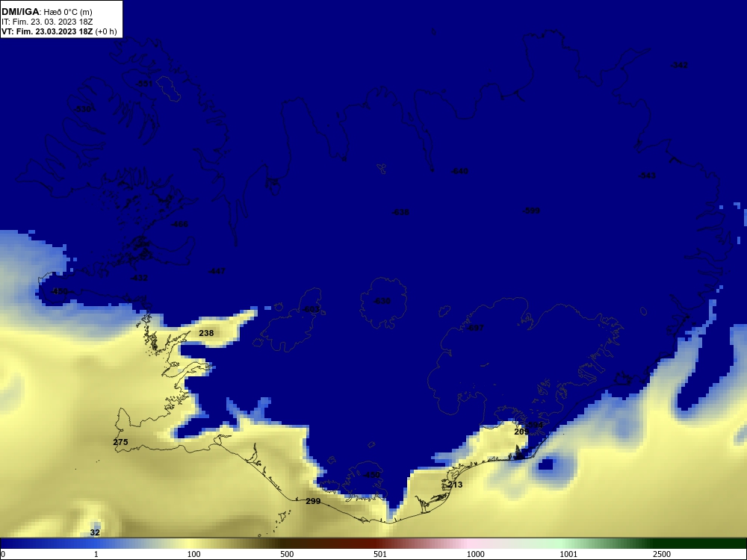Click the '213' value on the southeast coast
This screenshot has height=560, width=747.
(x=456, y=485)
